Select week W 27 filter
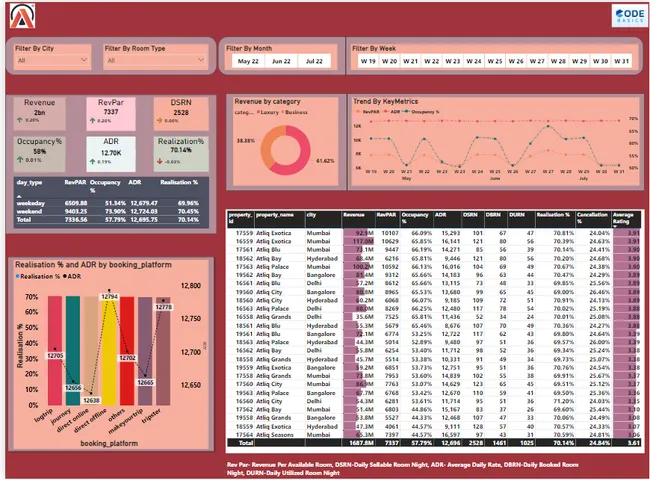This screenshot has width=650, height=480. point(537,61)
